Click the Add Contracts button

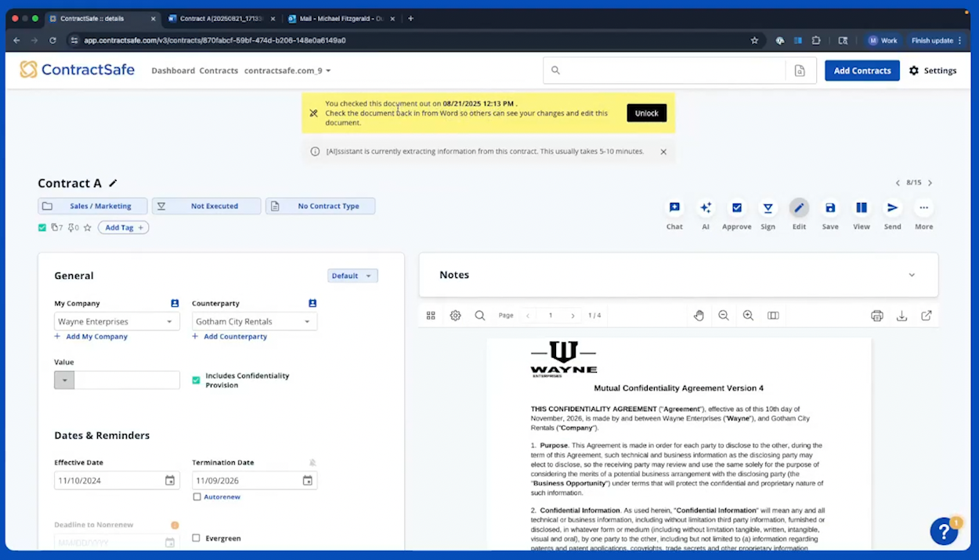(x=862, y=70)
